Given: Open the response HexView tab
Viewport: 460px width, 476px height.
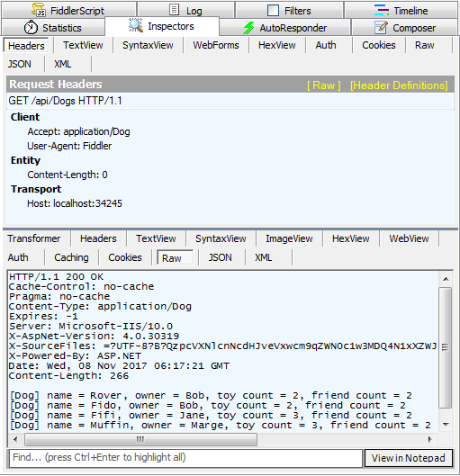Looking at the screenshot, I should coord(351,238).
